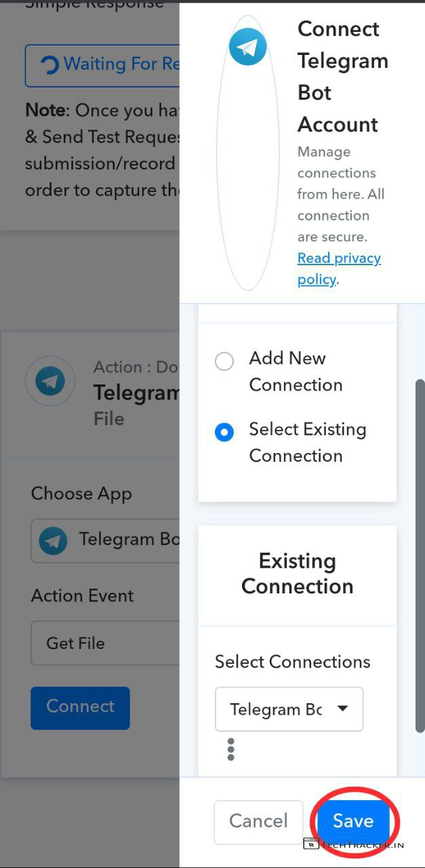Click the connection panel's vertical scrollbar

tap(420, 556)
